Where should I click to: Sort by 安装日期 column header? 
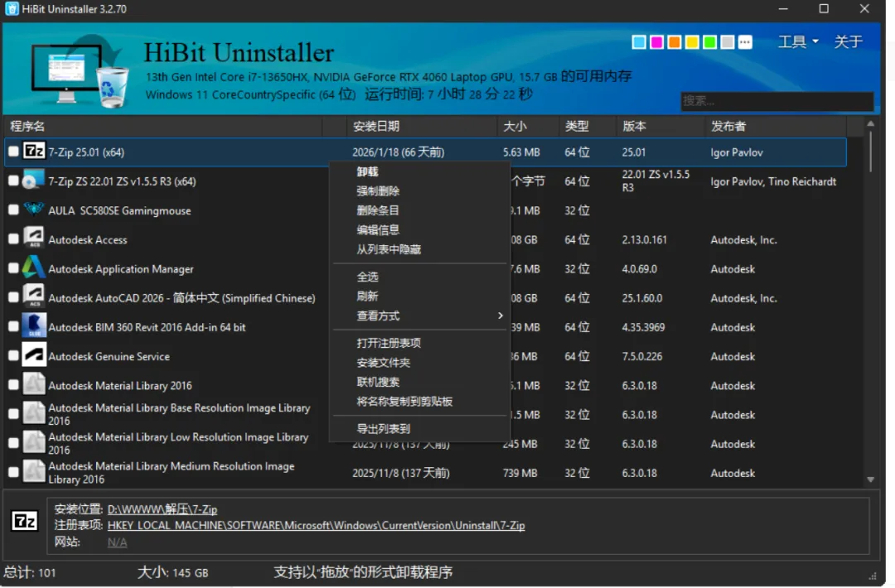421,126
